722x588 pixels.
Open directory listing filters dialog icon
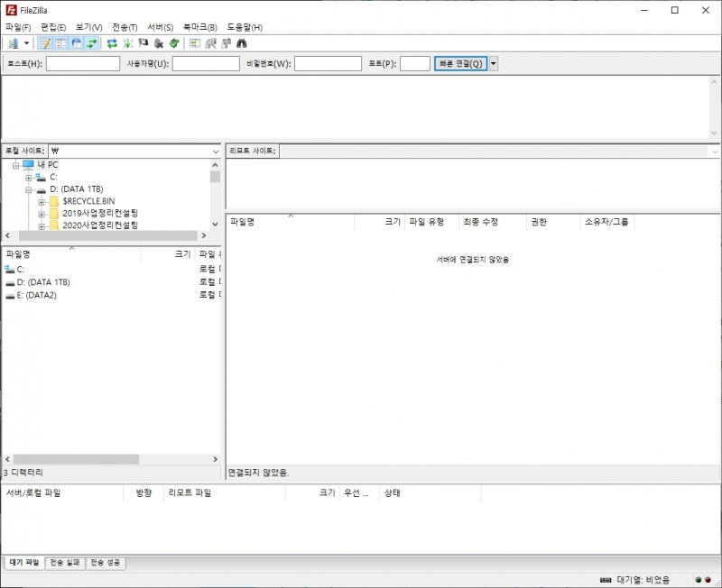pos(195,43)
